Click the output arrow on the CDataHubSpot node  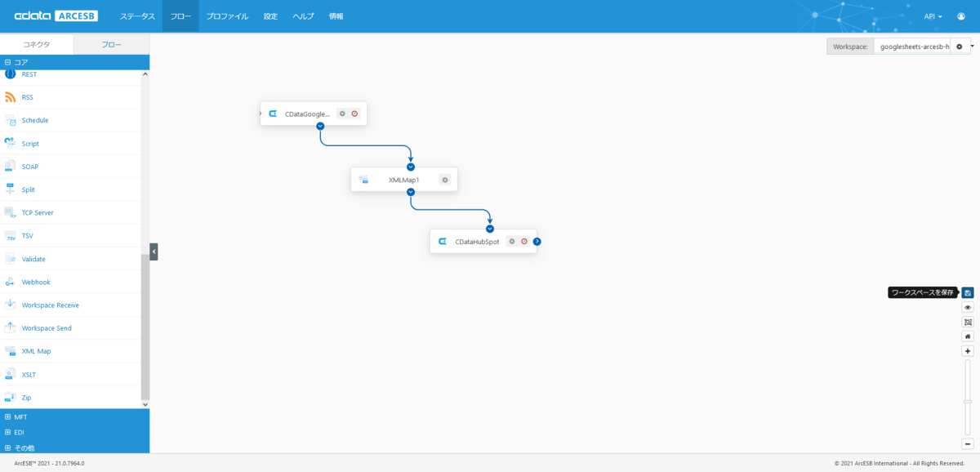tap(537, 241)
